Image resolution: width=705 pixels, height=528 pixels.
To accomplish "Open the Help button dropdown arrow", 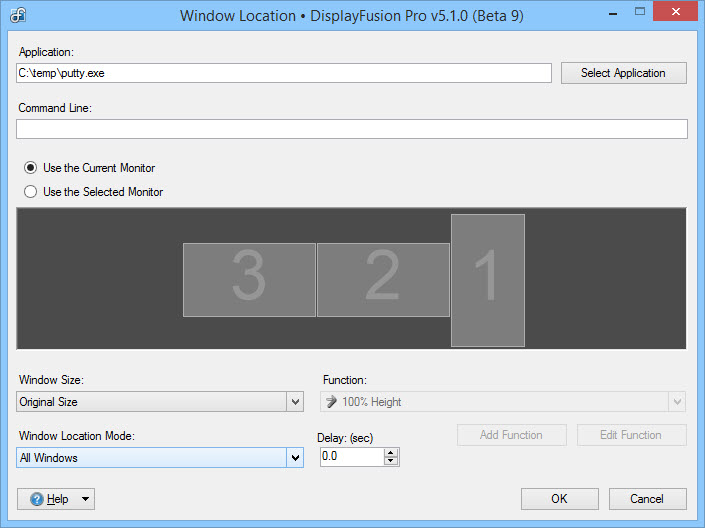I will (x=85, y=499).
